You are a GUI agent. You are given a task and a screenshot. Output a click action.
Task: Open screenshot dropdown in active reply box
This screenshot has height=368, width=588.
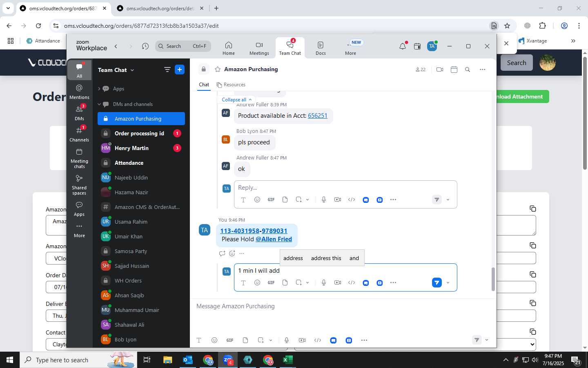[x=307, y=283]
